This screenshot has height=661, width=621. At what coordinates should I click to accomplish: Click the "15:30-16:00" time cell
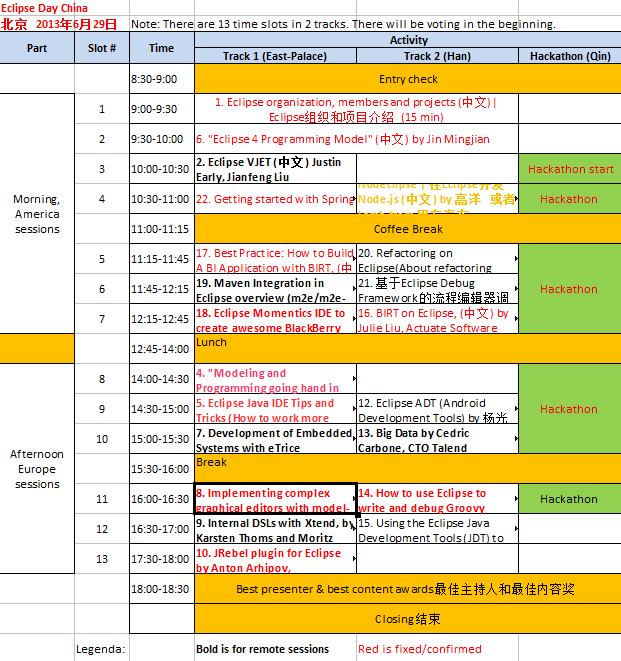click(x=161, y=468)
